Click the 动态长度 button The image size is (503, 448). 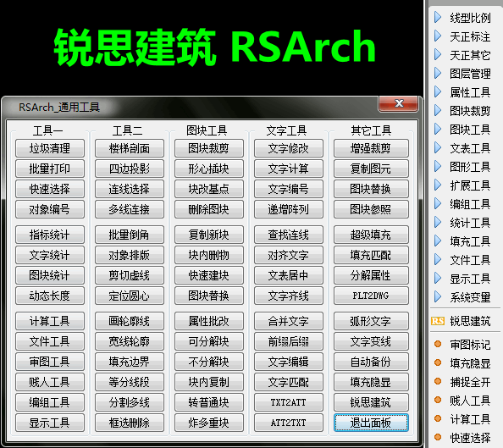50,296
